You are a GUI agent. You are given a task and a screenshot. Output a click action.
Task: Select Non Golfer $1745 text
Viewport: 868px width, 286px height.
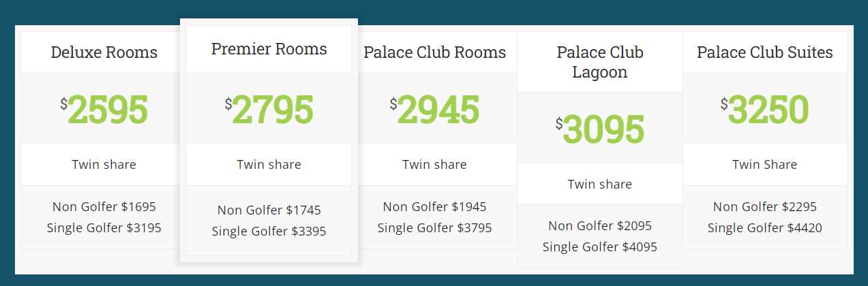click(x=269, y=210)
